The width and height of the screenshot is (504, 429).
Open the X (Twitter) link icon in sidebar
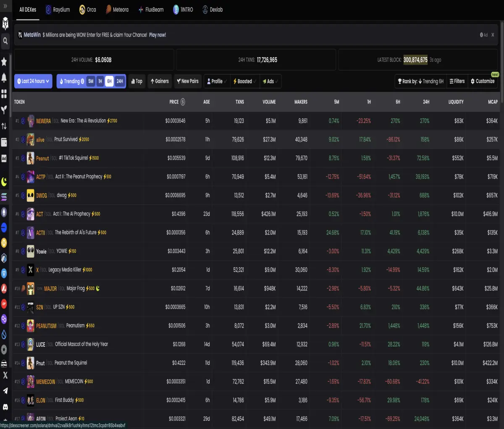[x=5, y=375]
